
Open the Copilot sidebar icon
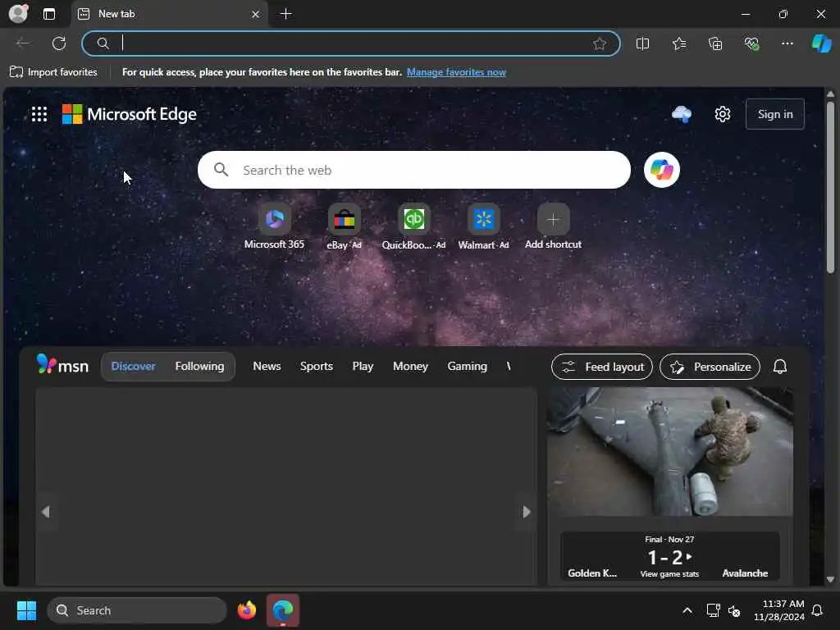[x=822, y=43]
